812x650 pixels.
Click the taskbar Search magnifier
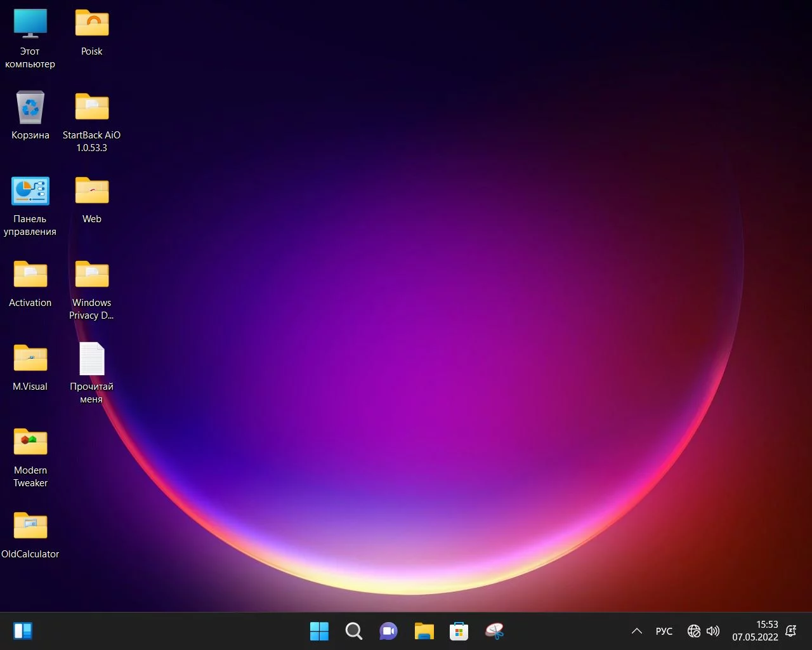(354, 631)
